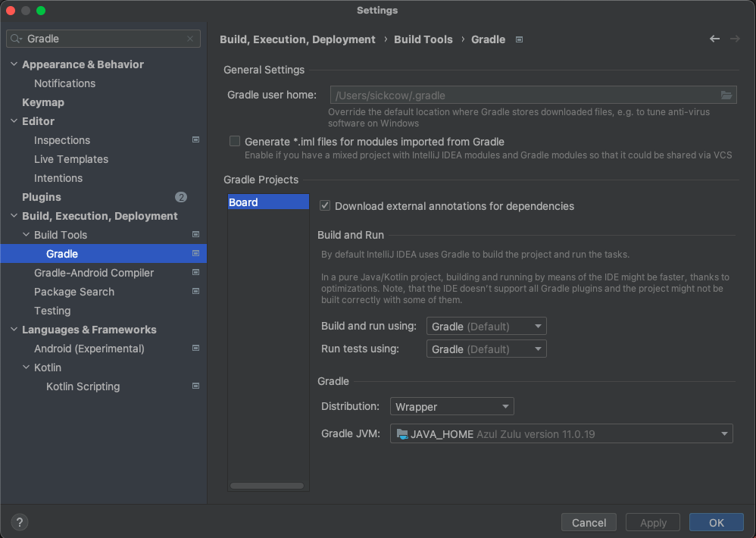This screenshot has width=756, height=538.
Task: Open help with the question mark
Action: (19, 522)
